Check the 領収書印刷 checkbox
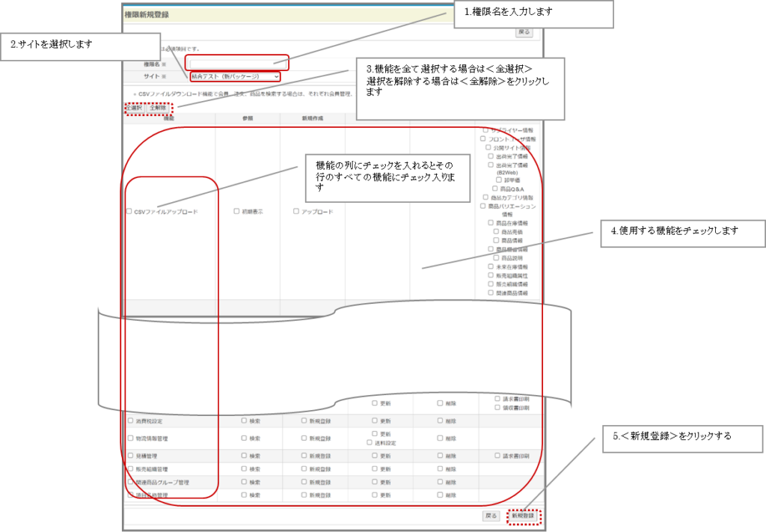This screenshot has width=766, height=532. [x=497, y=407]
